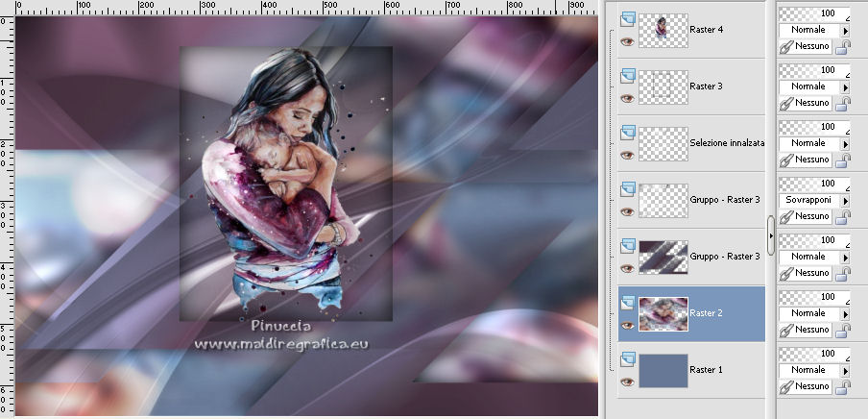Click the Nessuno link label in the Raster 1 row
This screenshot has width=868, height=419.
(x=812, y=385)
